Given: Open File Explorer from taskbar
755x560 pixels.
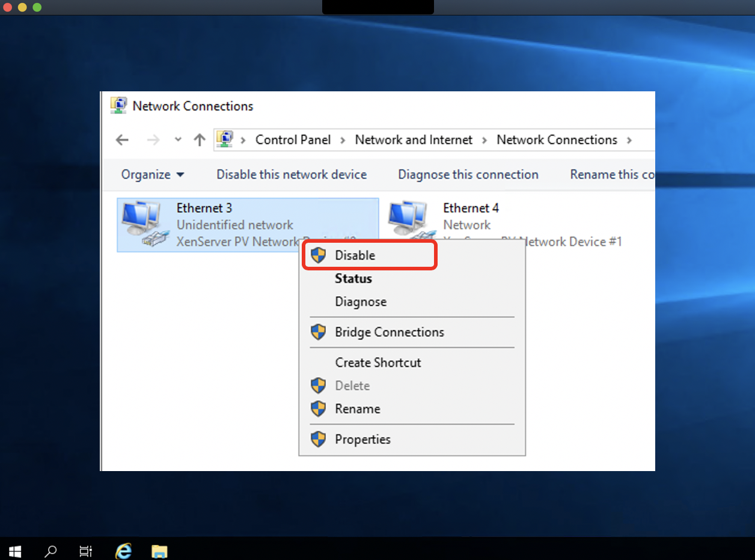Looking at the screenshot, I should point(159,550).
